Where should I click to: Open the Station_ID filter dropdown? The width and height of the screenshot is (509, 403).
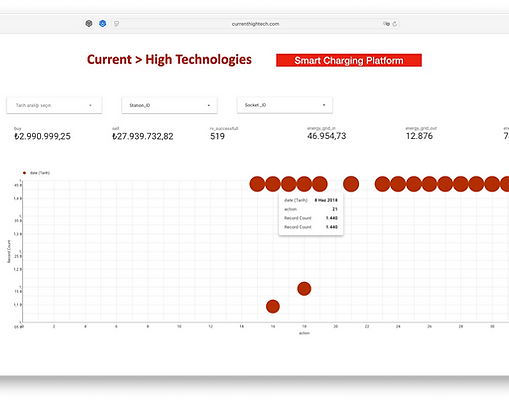click(x=169, y=105)
